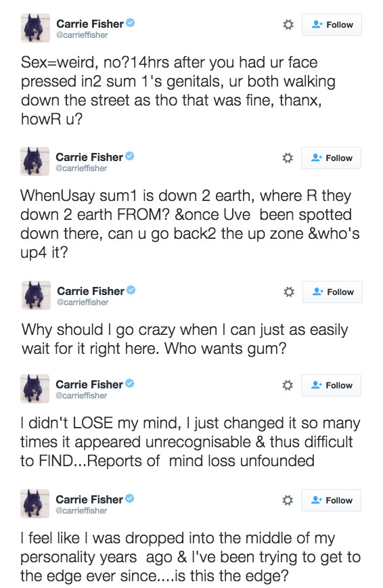This screenshot has width=383, height=588.
Task: Click Follow on the 'down 2 earth' tweet
Action: [x=331, y=158]
